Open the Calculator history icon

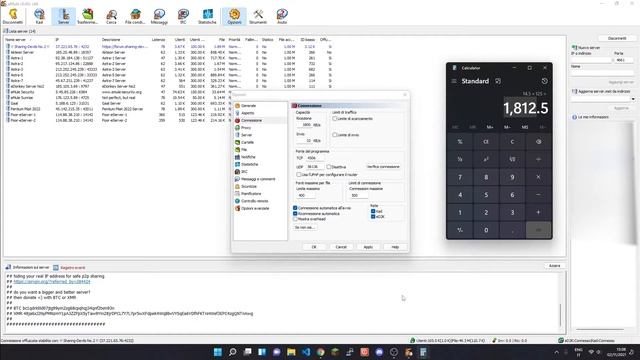tap(544, 81)
